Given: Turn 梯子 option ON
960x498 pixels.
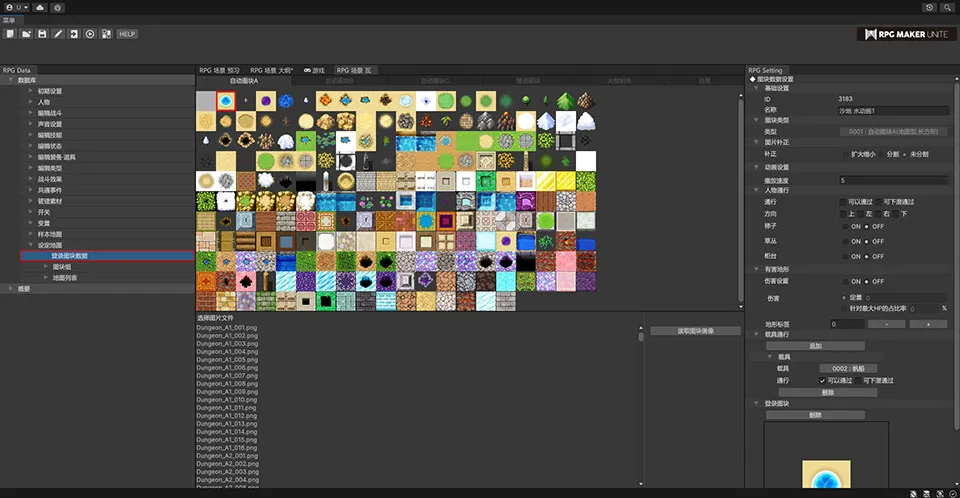Looking at the screenshot, I should pyautogui.click(x=843, y=227).
